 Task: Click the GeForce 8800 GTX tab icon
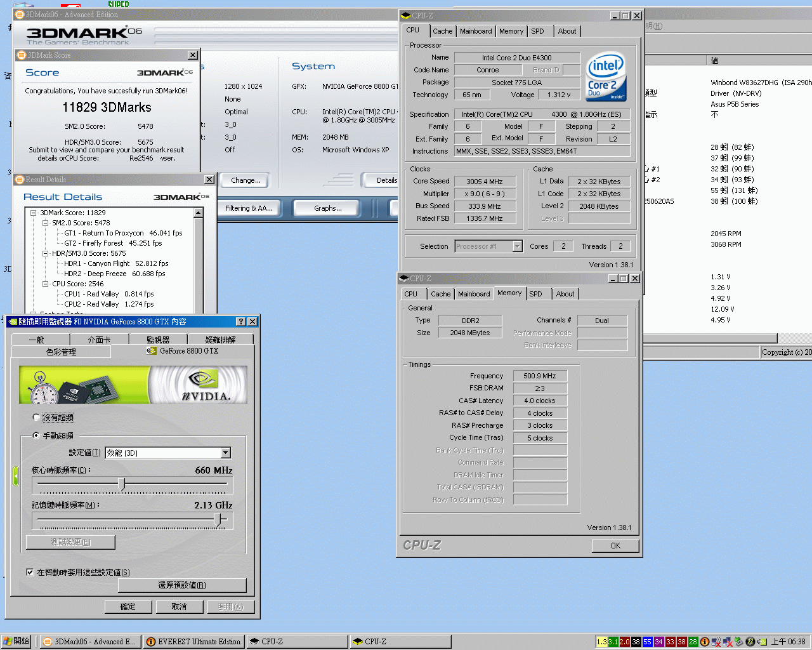click(152, 350)
